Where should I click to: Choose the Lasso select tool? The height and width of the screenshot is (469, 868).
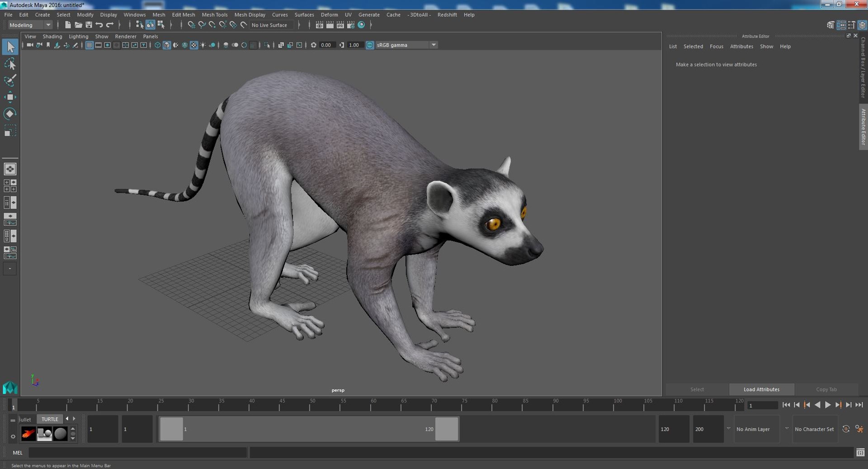click(x=10, y=64)
